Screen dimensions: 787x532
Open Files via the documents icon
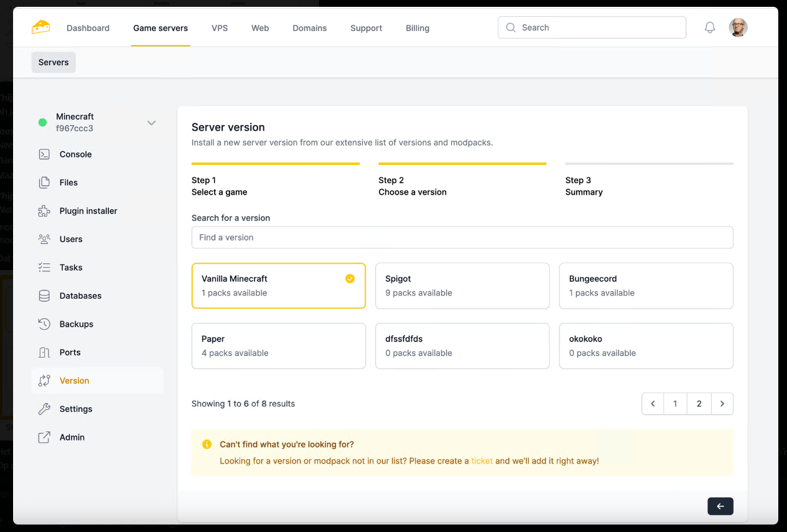(x=44, y=182)
